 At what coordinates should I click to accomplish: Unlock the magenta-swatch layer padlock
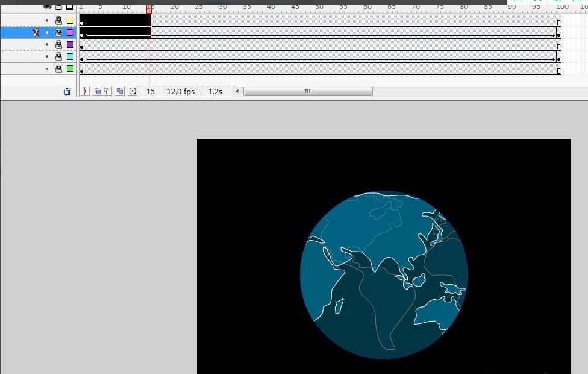(58, 33)
